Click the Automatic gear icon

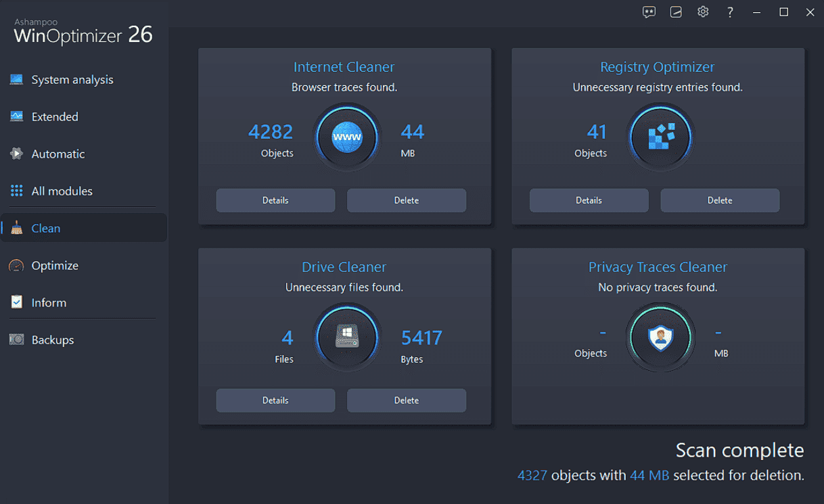click(16, 154)
